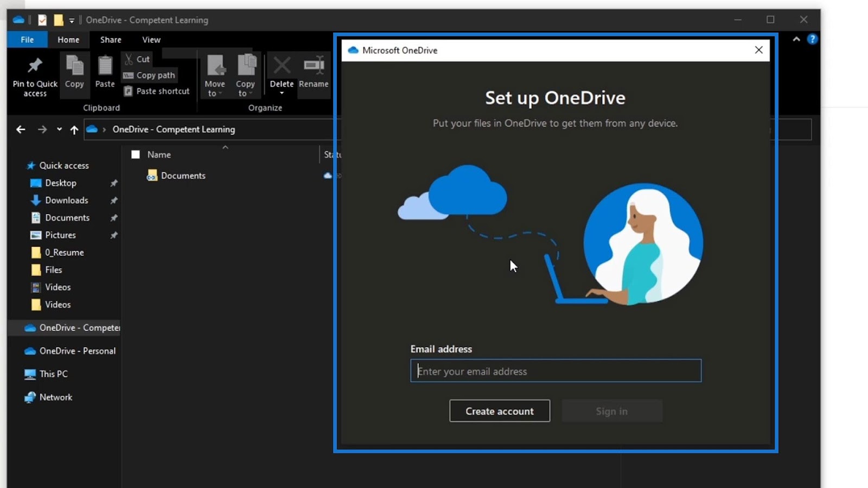Switch to the View ribbon tab

click(x=151, y=40)
